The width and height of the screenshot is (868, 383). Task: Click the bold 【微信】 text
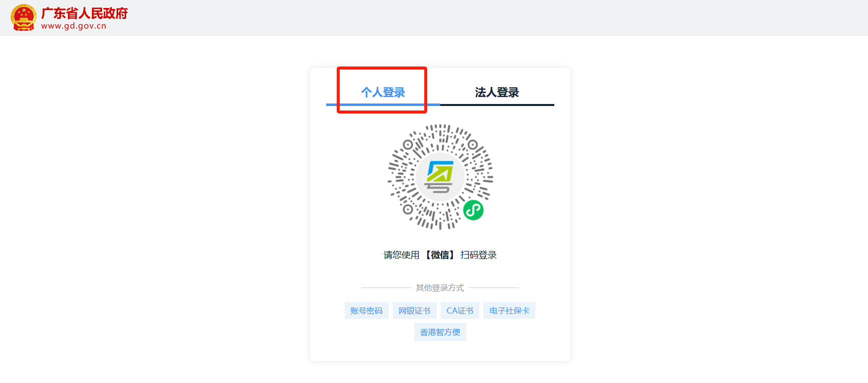pyautogui.click(x=440, y=255)
